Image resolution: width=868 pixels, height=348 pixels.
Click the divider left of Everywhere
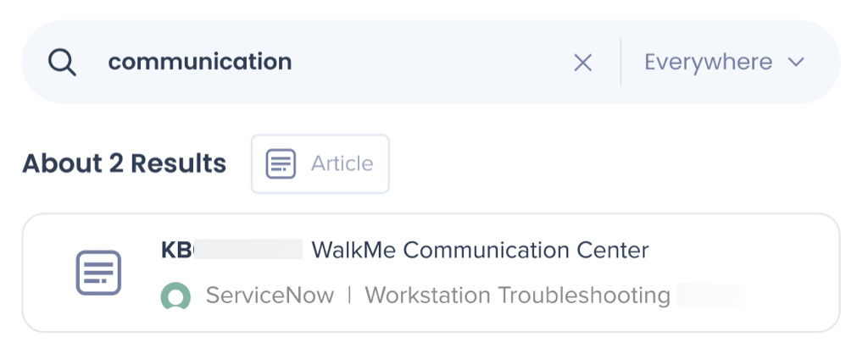[x=620, y=62]
